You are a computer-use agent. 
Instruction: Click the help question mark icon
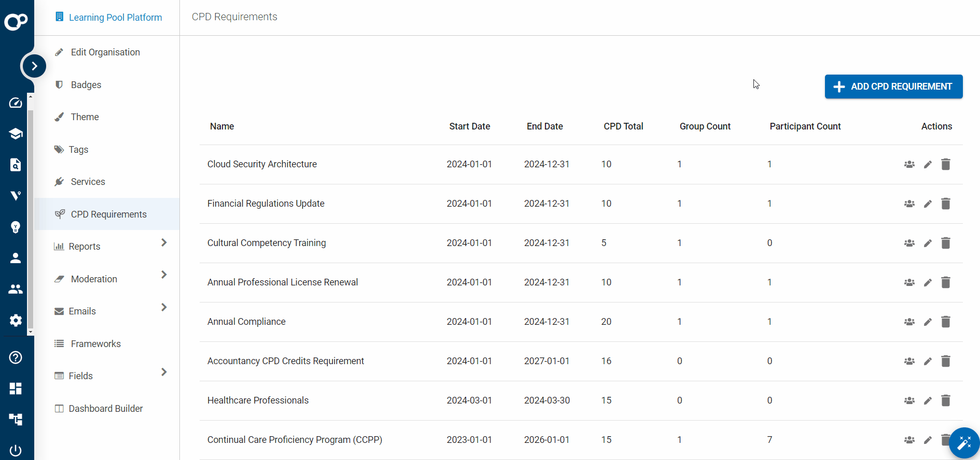pyautogui.click(x=16, y=357)
